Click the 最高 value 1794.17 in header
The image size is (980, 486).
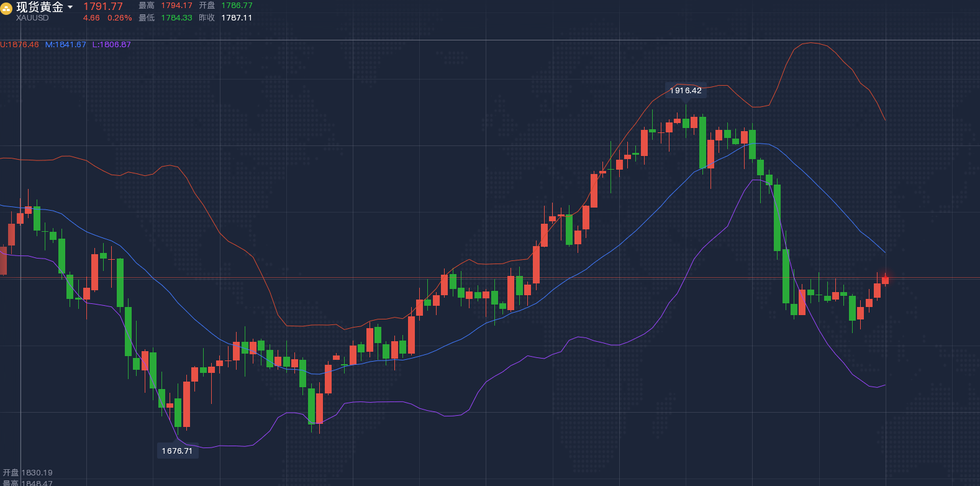click(176, 6)
